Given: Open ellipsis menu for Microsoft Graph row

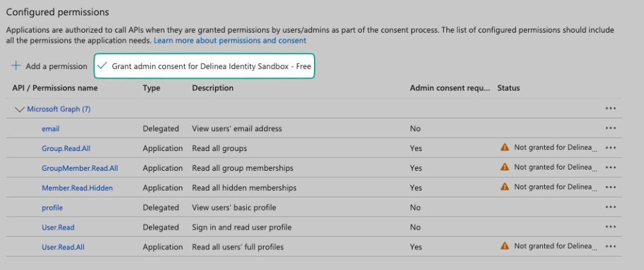Looking at the screenshot, I should (x=610, y=109).
